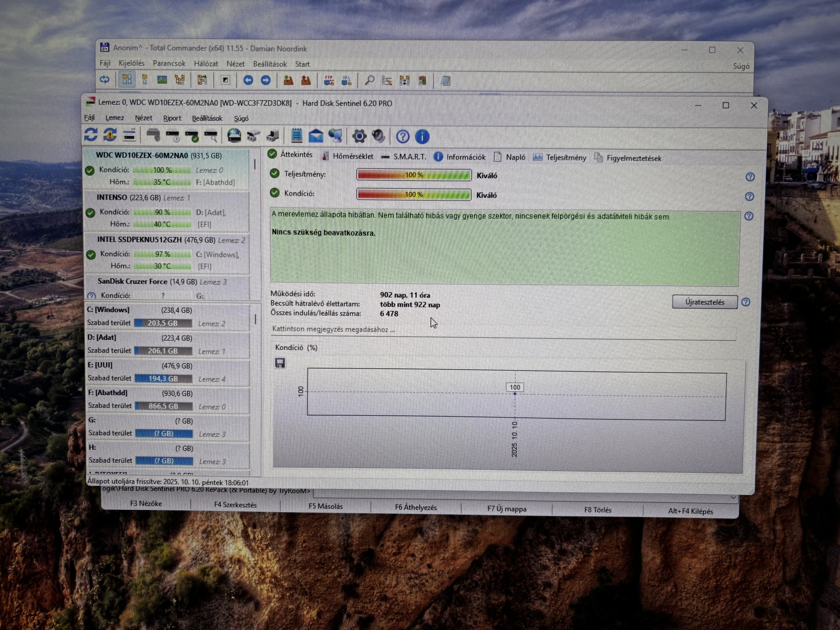Switch to the Hőmérséklet tab

point(348,156)
